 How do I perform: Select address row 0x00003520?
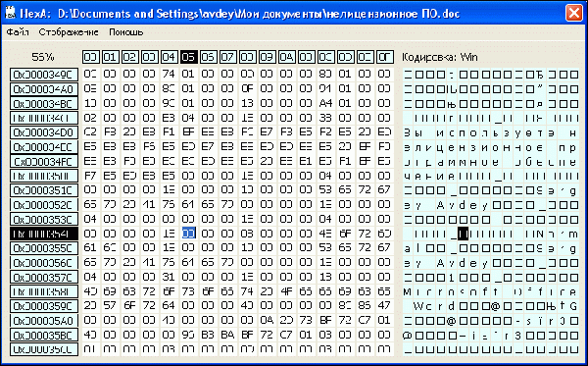44,205
